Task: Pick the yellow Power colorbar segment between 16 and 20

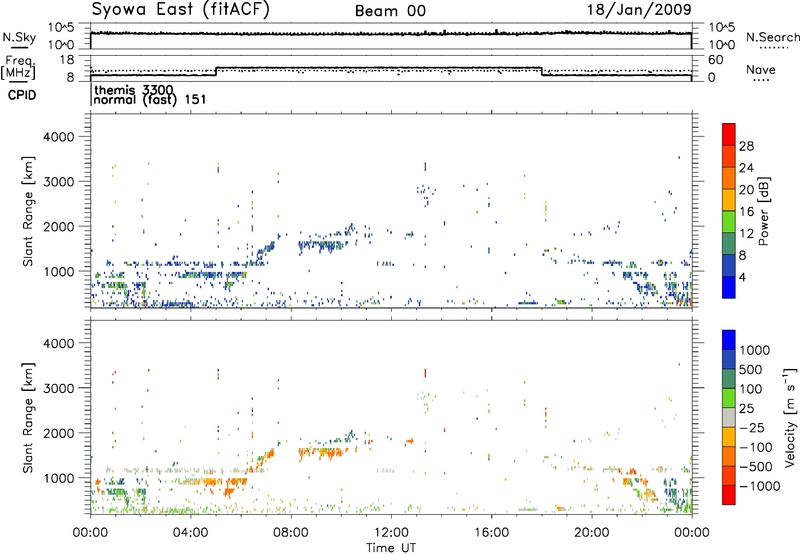Action: click(729, 199)
